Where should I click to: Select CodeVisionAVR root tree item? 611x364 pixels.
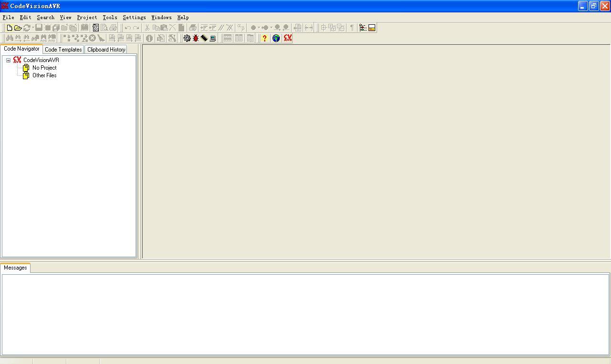41,60
